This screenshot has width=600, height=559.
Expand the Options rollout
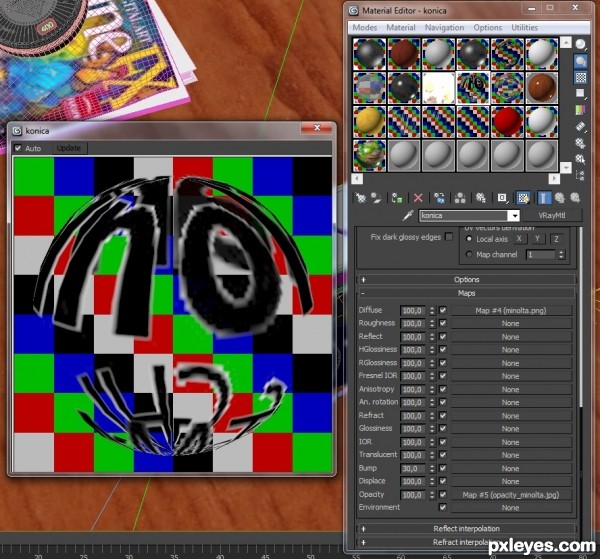click(466, 280)
